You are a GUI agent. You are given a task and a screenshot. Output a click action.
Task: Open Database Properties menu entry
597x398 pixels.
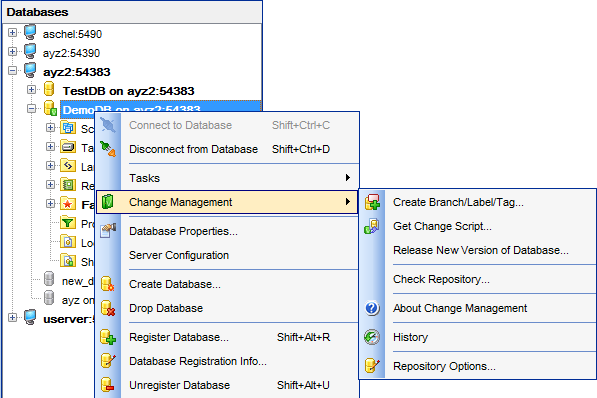[227, 231]
